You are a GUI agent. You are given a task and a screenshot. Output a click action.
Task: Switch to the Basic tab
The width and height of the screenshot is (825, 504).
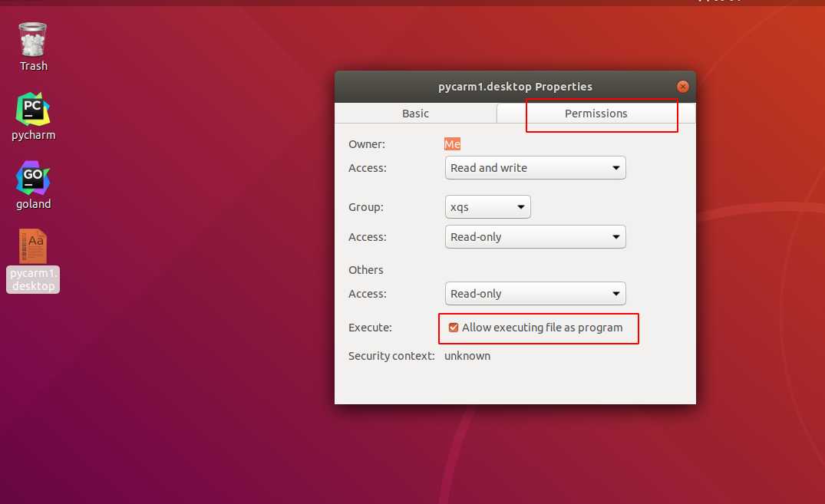tap(415, 113)
